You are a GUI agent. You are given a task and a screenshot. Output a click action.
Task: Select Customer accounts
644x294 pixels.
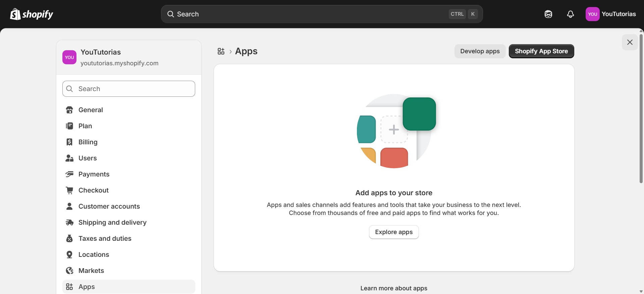point(129,206)
